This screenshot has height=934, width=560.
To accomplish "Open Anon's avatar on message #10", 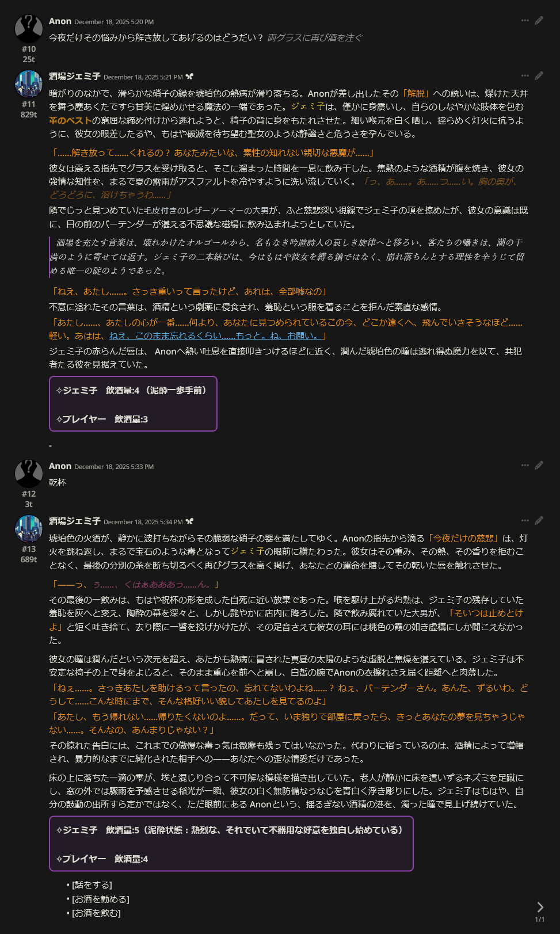I will pos(29,28).
